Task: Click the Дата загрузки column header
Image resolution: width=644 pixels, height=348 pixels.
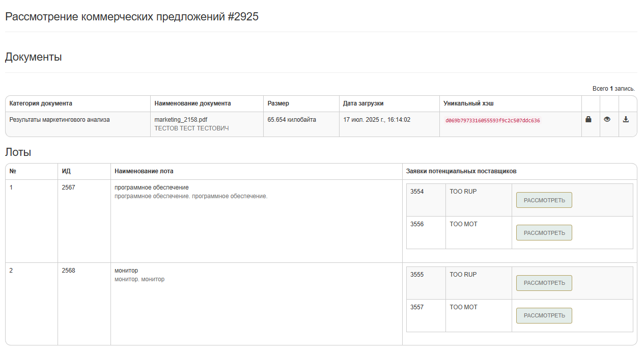Action: pos(363,103)
